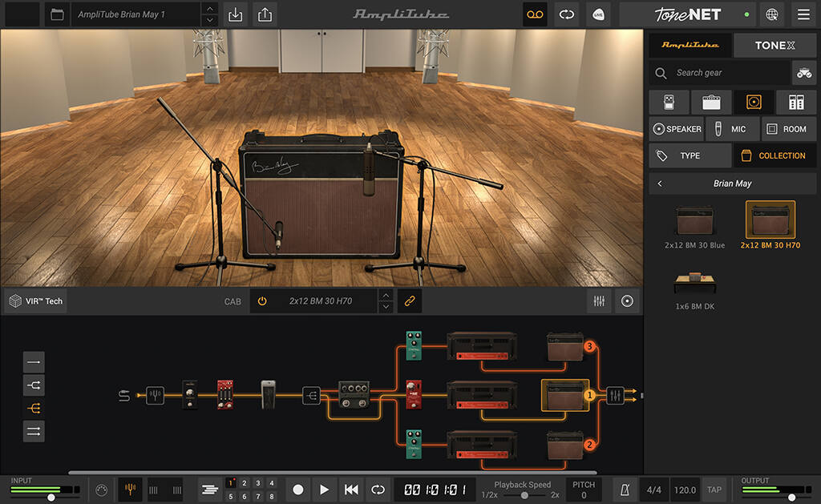This screenshot has width=821, height=504.
Task: Click the Search gear field
Action: (x=722, y=72)
